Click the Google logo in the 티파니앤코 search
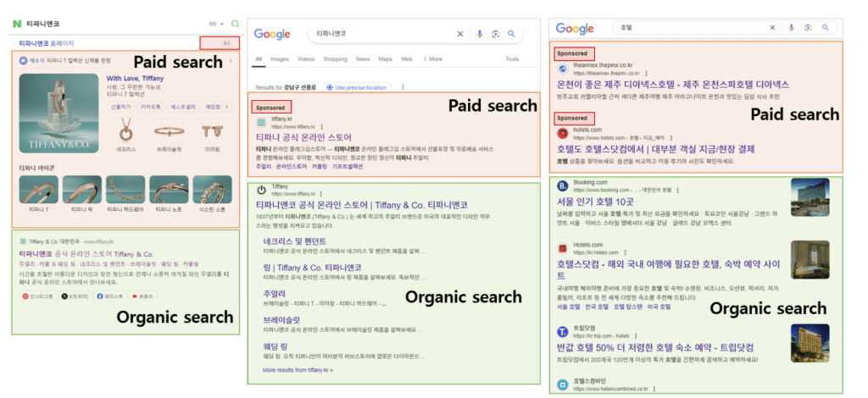This screenshot has height=398, width=868. [272, 34]
